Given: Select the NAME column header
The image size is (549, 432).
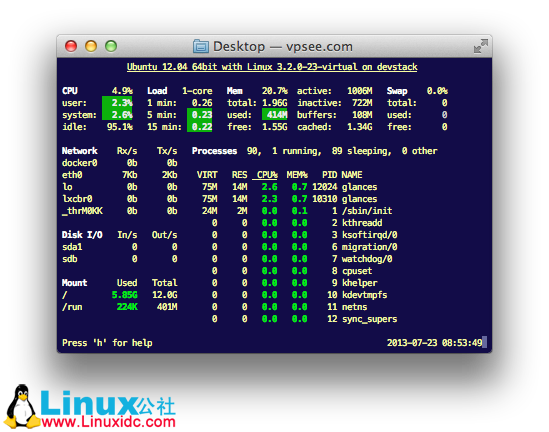Looking at the screenshot, I should [352, 175].
